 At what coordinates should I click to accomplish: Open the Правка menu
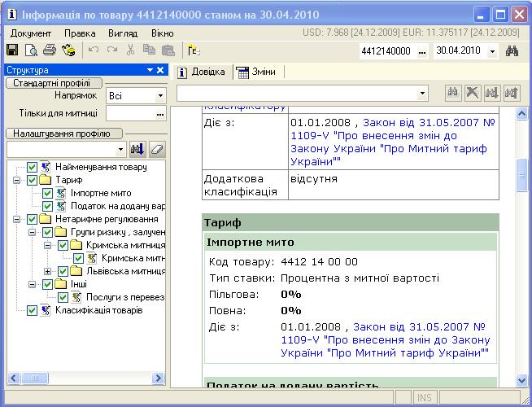pos(80,33)
